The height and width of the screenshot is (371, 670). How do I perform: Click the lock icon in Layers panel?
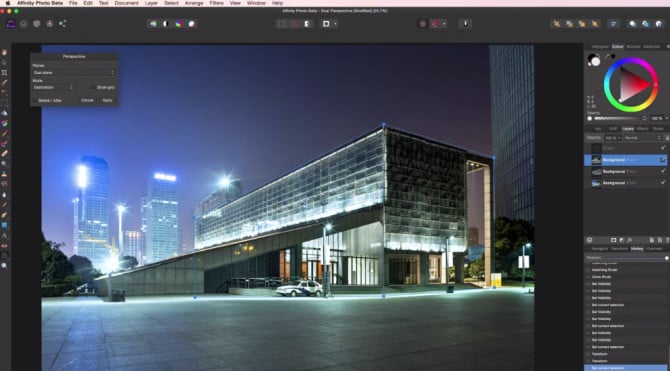(667, 138)
